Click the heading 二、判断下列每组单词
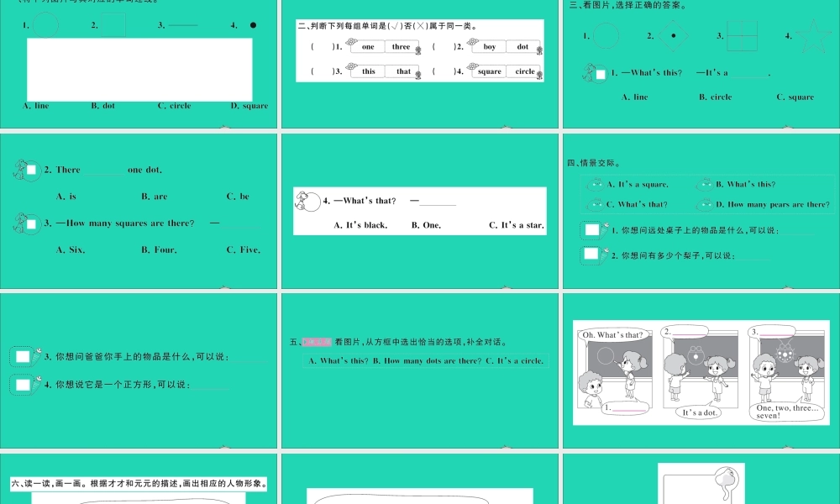The height and width of the screenshot is (504, 840). (x=388, y=26)
